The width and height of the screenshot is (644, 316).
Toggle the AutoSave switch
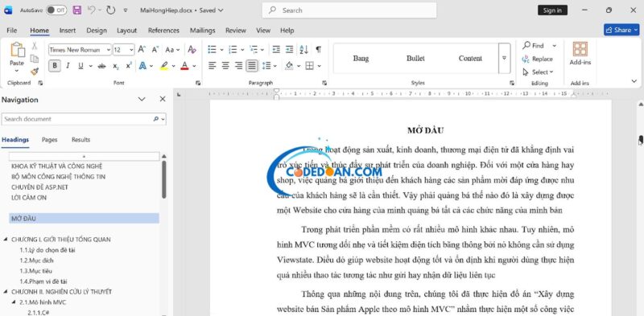coord(56,10)
